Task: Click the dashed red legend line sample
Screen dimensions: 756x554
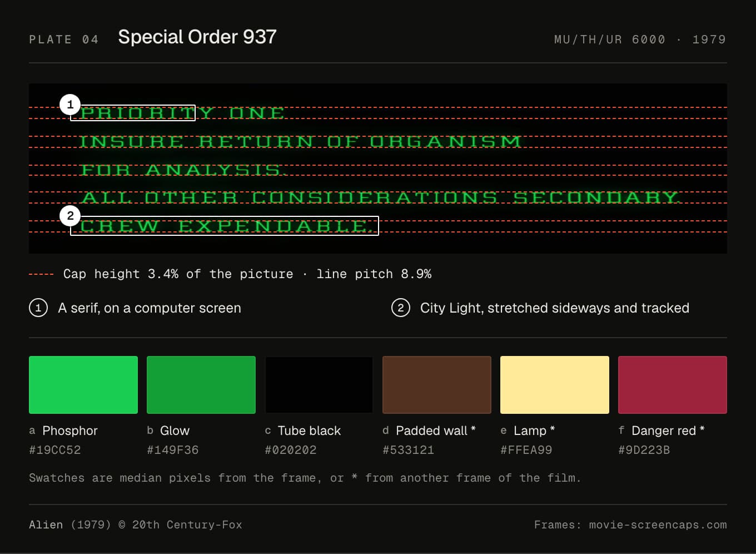Action: tap(41, 274)
